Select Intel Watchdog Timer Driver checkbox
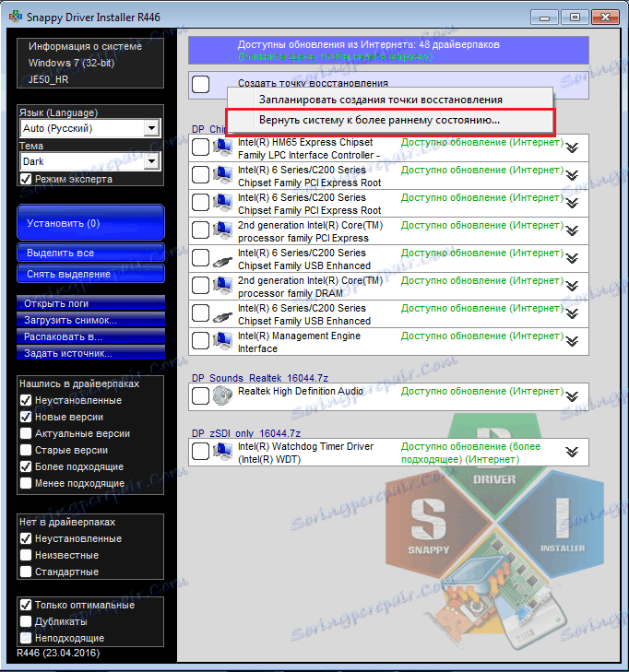Viewport: 629px width, 672px height. 201,452
